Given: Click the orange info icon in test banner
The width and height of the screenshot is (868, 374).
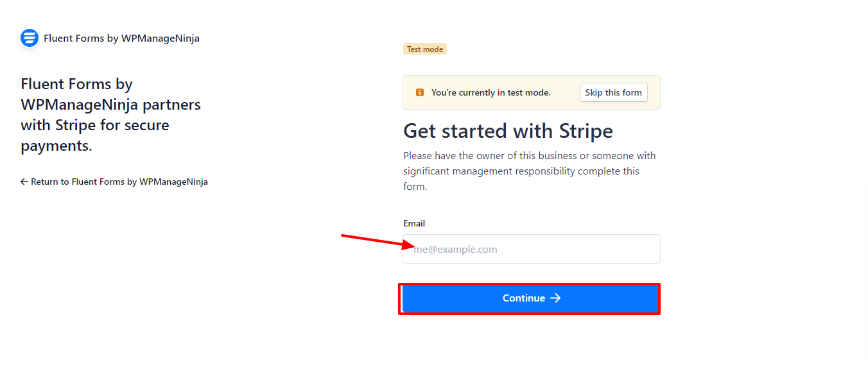Looking at the screenshot, I should coord(420,92).
